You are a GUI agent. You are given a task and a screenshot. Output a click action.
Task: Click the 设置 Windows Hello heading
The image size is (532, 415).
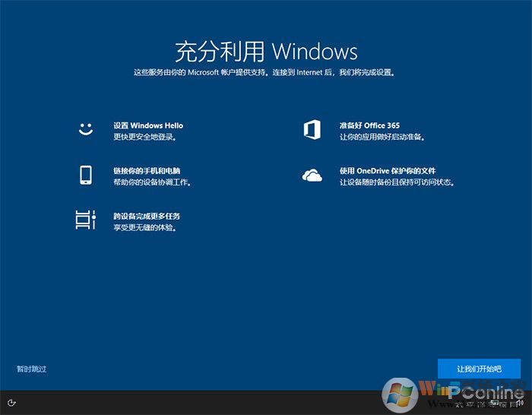pos(148,125)
